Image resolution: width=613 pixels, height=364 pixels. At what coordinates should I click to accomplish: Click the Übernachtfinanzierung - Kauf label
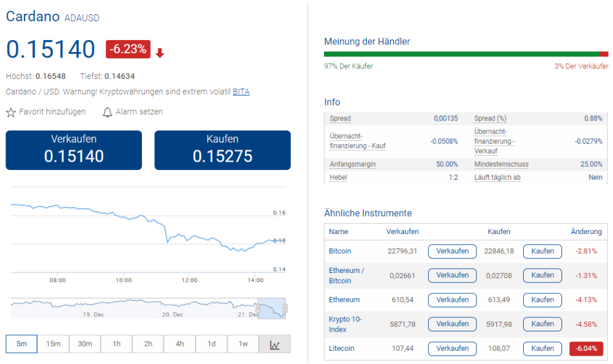(x=357, y=141)
